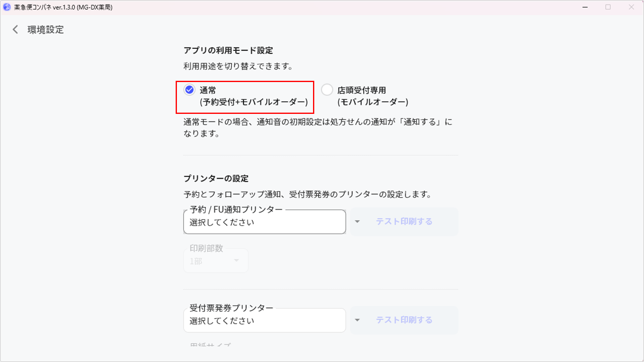This screenshot has height=362, width=644.
Task: Click the アプリの利用モード設定 heading
Action: pyautogui.click(x=228, y=51)
